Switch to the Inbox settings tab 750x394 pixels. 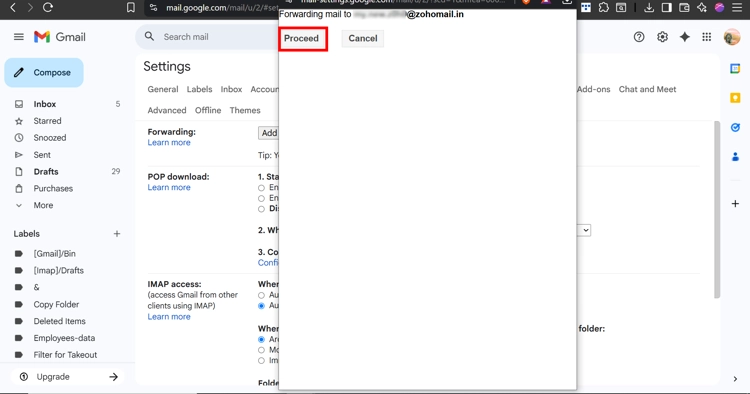pos(231,89)
